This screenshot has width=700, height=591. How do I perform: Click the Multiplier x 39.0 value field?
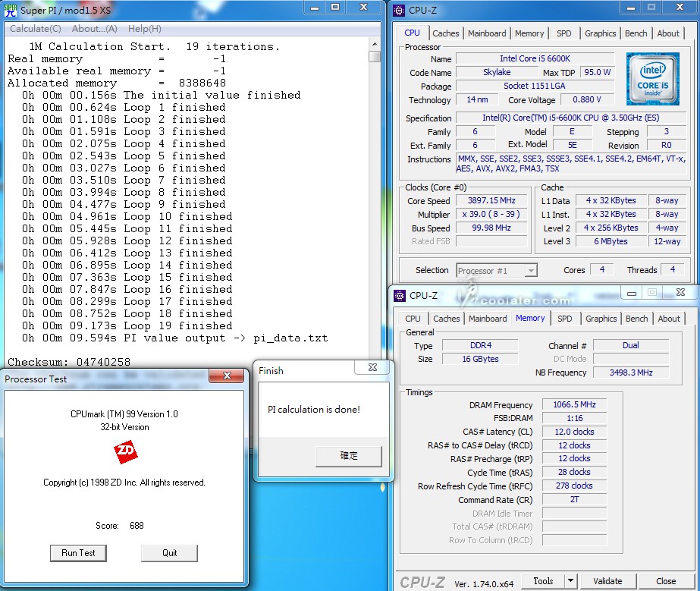coord(491,215)
